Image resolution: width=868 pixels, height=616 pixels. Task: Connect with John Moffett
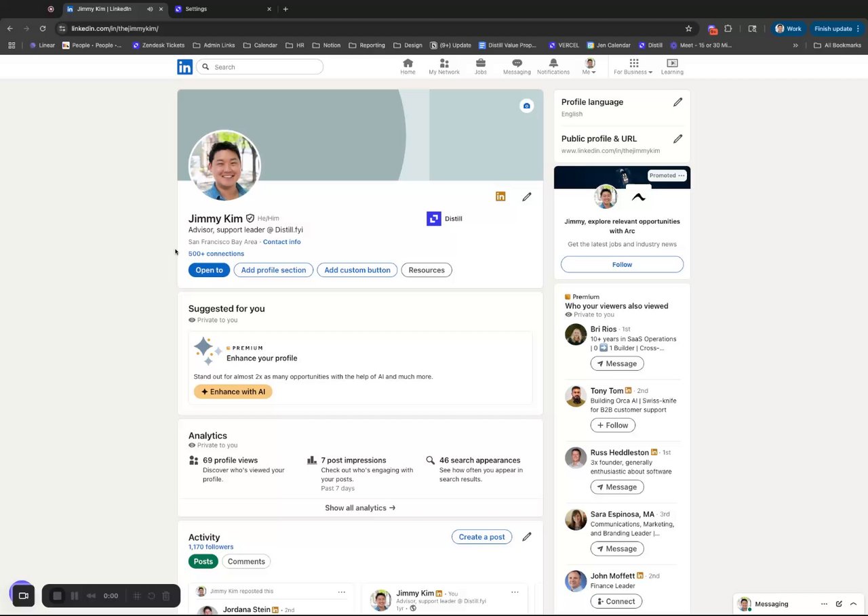pyautogui.click(x=616, y=601)
